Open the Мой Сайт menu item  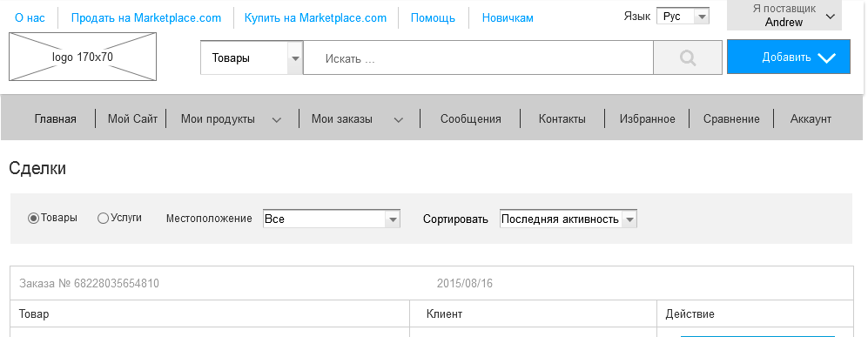coord(133,119)
